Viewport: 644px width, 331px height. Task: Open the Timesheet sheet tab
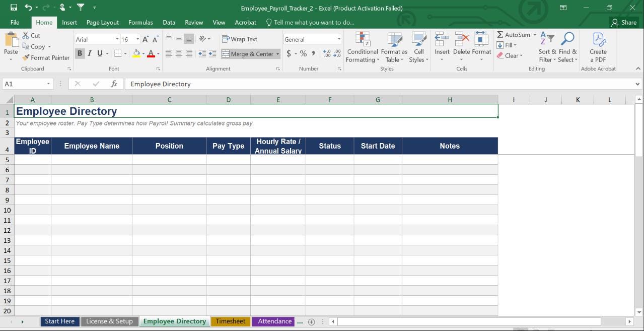[231, 321]
